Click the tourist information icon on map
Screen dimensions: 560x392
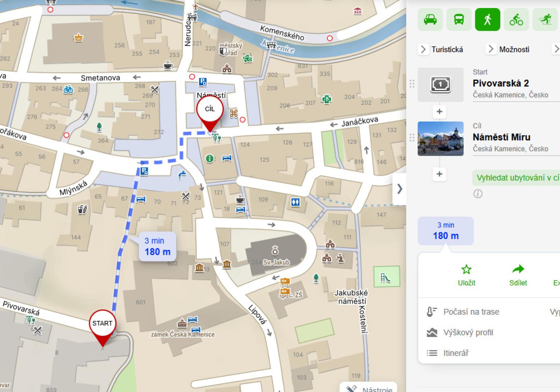pyautogui.click(x=209, y=158)
